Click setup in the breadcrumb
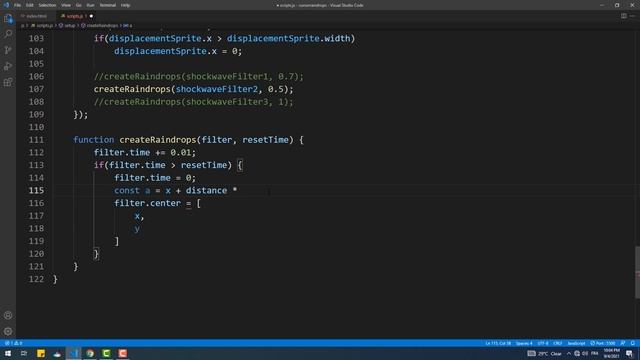This screenshot has width=640, height=360. tap(70, 25)
